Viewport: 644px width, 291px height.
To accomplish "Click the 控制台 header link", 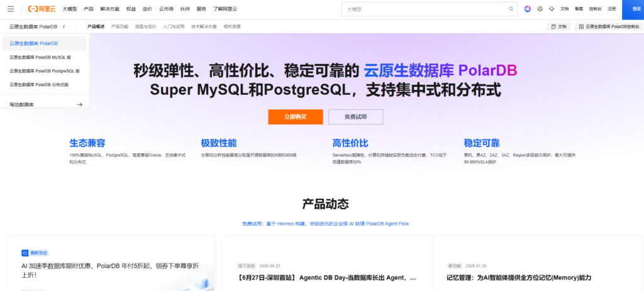I will point(595,9).
